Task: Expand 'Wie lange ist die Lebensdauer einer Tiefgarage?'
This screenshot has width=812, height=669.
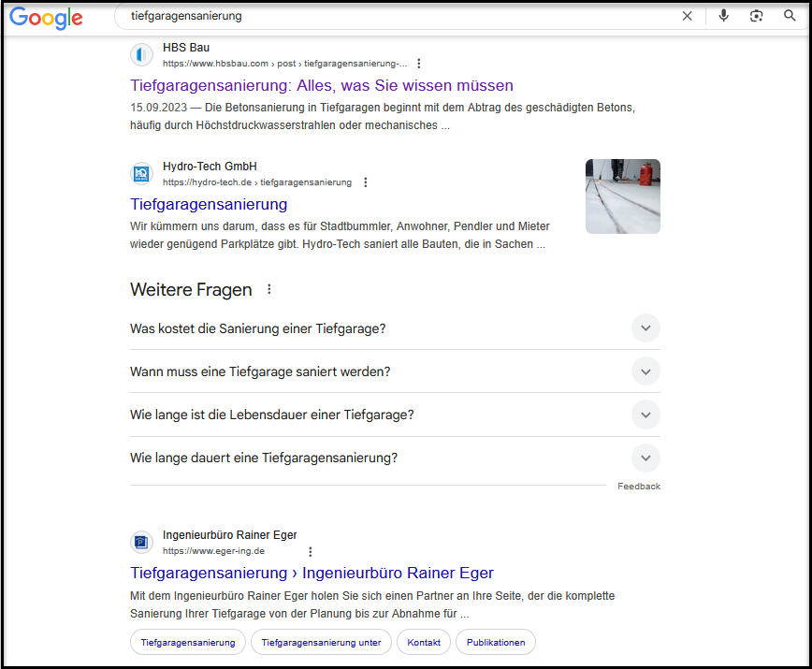Action: pos(395,414)
